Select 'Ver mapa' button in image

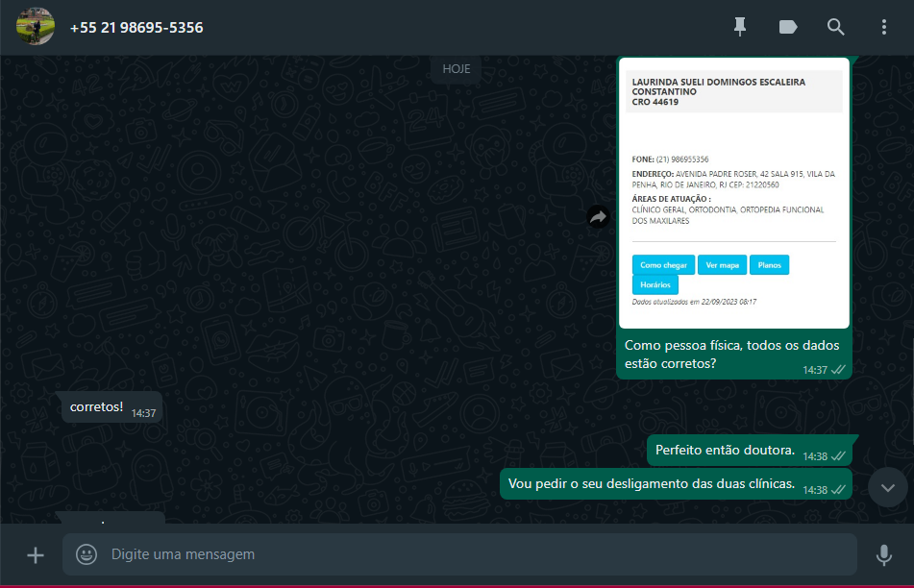tap(722, 265)
